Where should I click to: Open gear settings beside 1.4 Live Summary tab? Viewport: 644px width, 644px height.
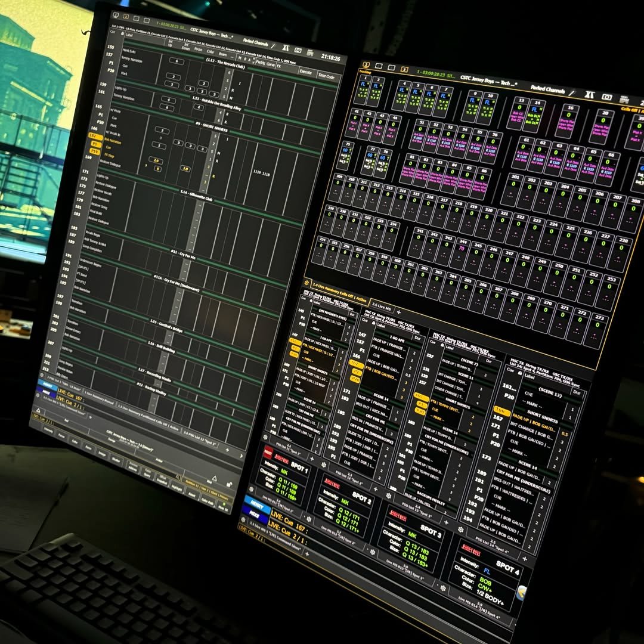coord(306,283)
